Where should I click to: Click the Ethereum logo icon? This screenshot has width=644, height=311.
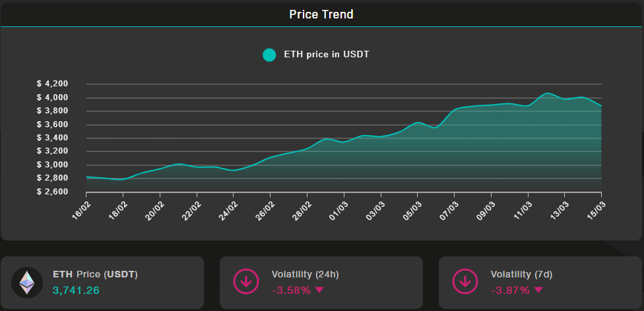click(x=27, y=282)
